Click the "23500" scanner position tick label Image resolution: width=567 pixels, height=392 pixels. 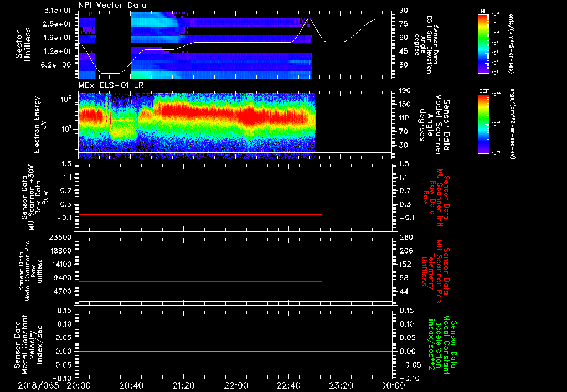coord(60,237)
